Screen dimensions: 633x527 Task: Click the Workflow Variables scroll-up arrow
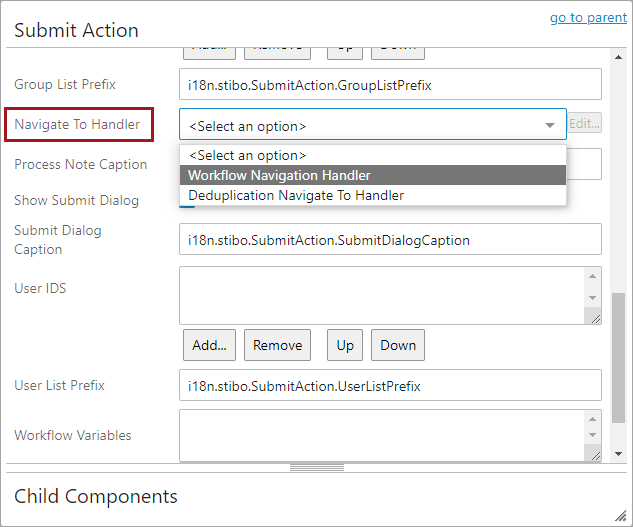coord(594,417)
